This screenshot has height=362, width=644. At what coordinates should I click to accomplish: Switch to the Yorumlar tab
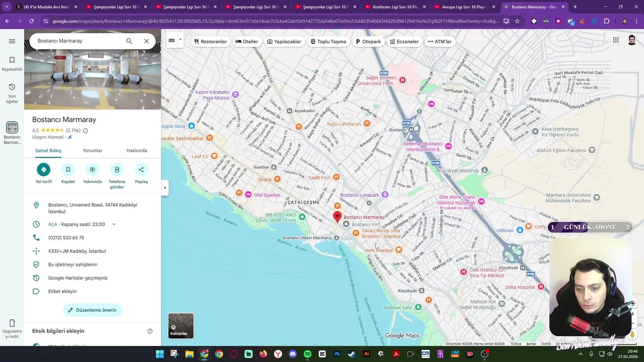(93, 150)
